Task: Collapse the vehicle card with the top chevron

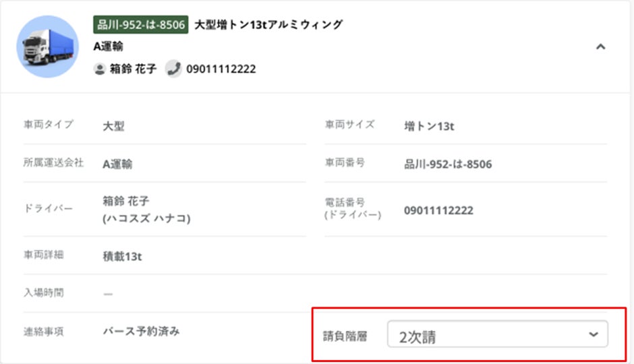Action: point(601,47)
